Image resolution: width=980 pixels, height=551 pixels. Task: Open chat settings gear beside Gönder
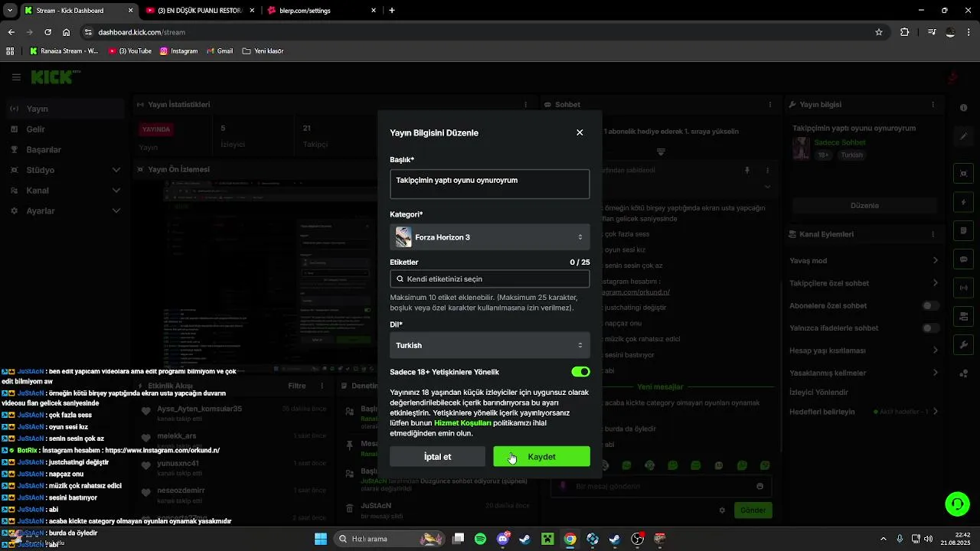point(721,510)
